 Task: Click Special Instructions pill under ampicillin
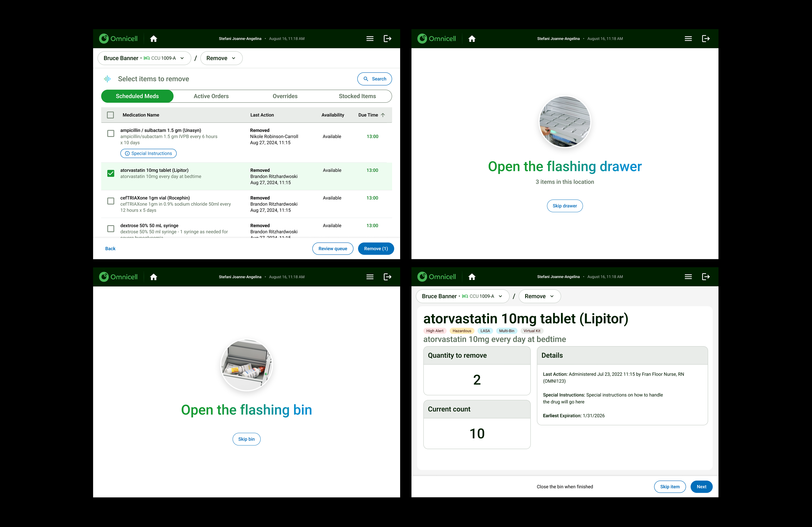coord(148,153)
